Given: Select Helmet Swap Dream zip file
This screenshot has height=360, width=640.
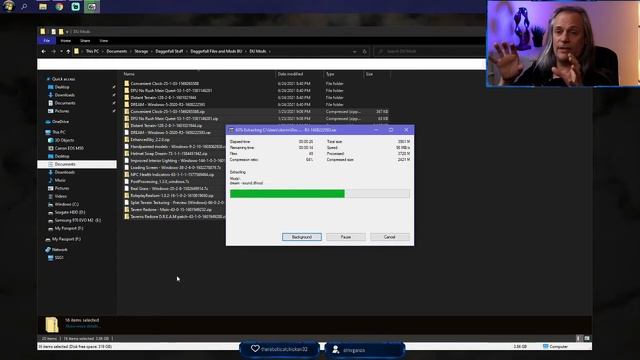Looking at the screenshot, I should pos(169,153).
